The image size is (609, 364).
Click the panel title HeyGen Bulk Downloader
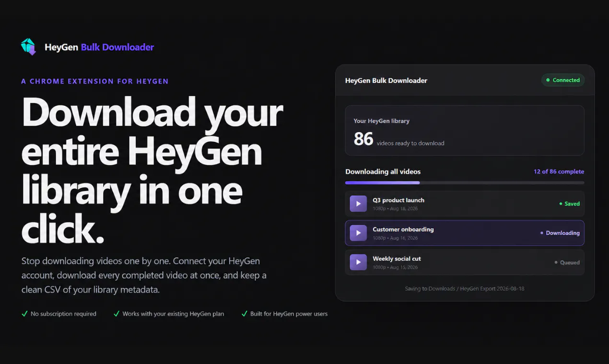pyautogui.click(x=386, y=80)
